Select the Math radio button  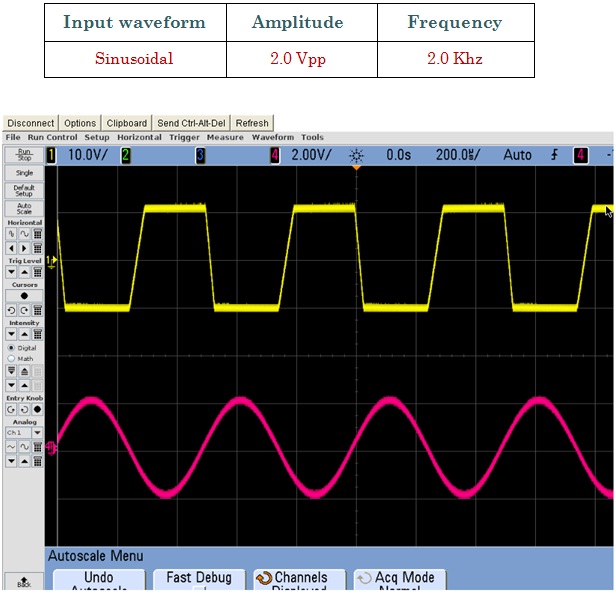pyautogui.click(x=11, y=359)
